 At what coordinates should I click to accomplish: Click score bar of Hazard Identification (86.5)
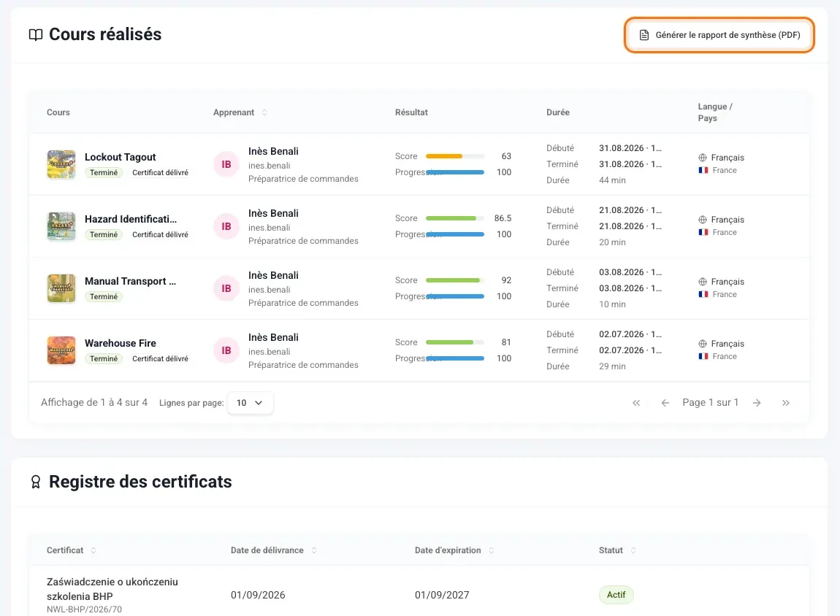pos(455,218)
